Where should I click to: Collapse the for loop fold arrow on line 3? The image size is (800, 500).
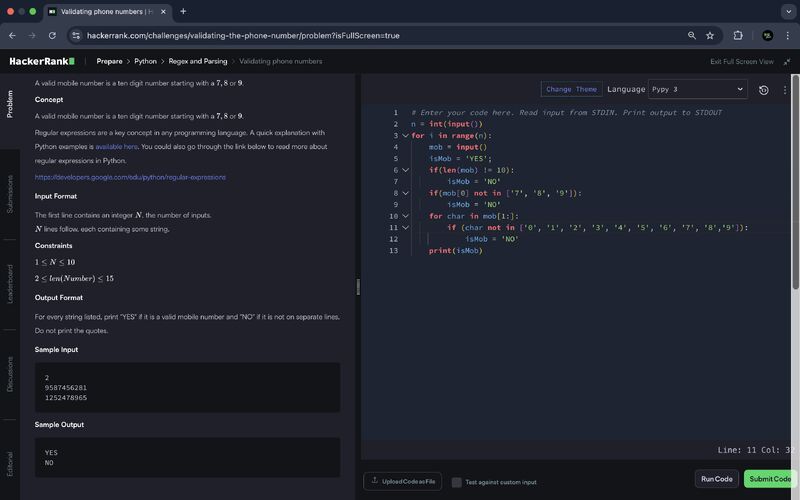click(406, 136)
